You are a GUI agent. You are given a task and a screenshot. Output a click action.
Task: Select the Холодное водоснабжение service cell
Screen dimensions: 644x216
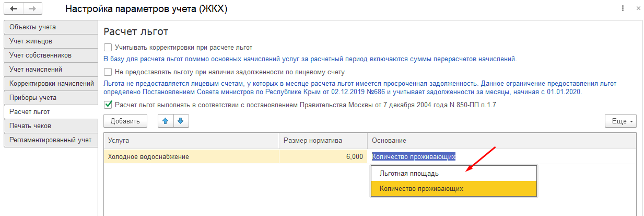[x=191, y=156]
